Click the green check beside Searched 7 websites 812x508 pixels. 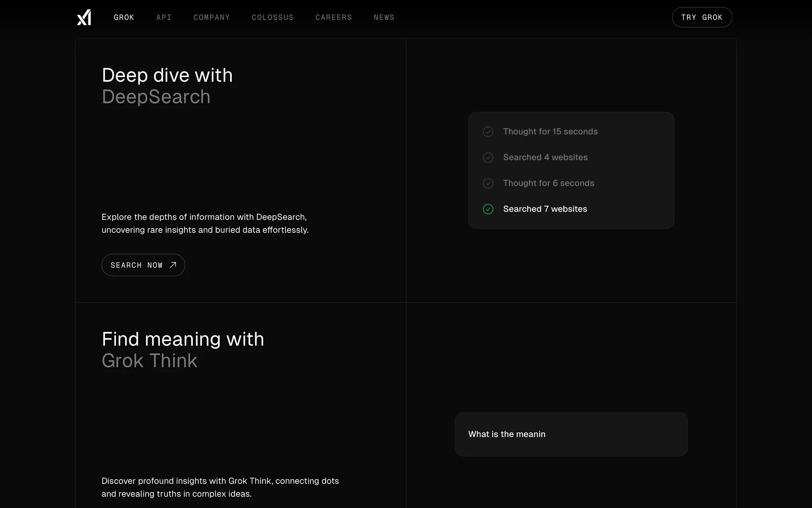[488, 209]
